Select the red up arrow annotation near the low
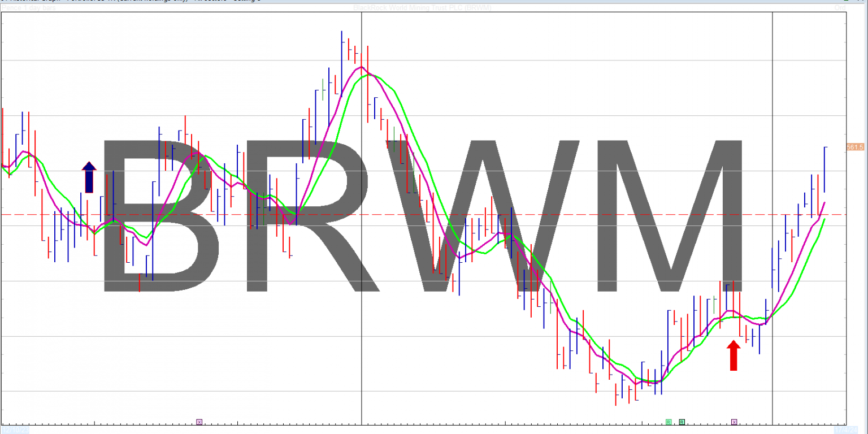Image resolution: width=868 pixels, height=434 pixels. click(734, 353)
